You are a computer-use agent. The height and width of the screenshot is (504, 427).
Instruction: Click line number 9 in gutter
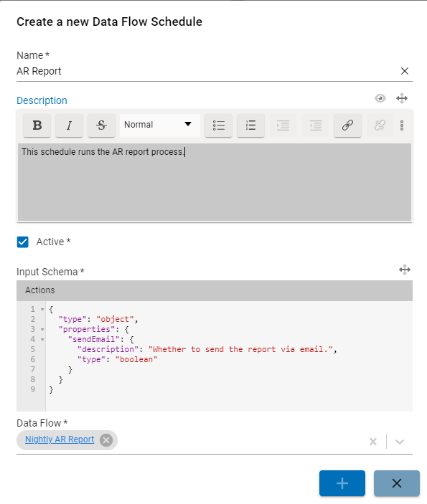point(32,389)
